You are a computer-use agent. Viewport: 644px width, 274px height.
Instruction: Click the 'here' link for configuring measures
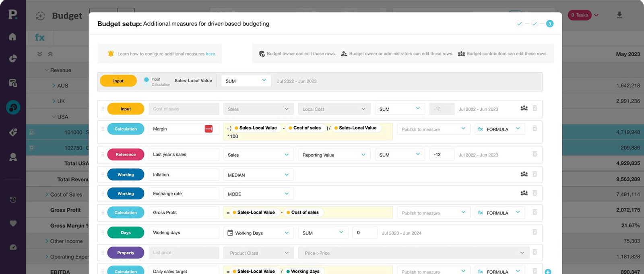[211, 54]
